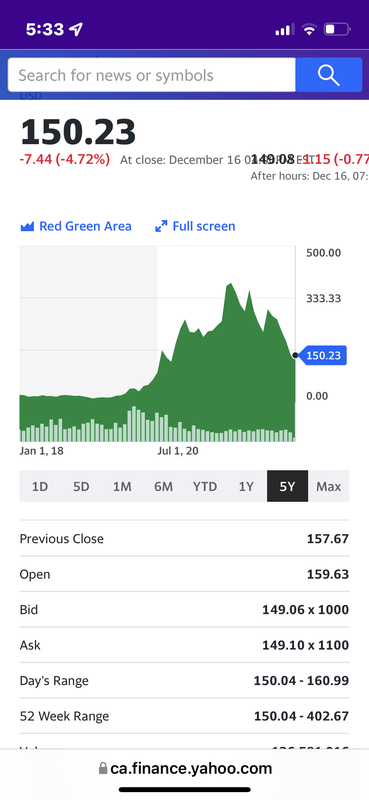Screen dimensions: 369x800
Task: Click the large 150.23 price heading
Action: click(x=78, y=132)
